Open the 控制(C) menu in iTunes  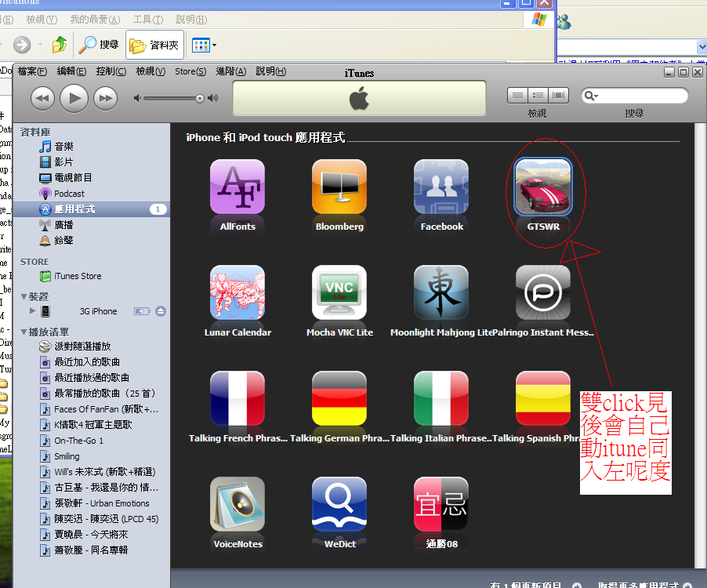(111, 71)
